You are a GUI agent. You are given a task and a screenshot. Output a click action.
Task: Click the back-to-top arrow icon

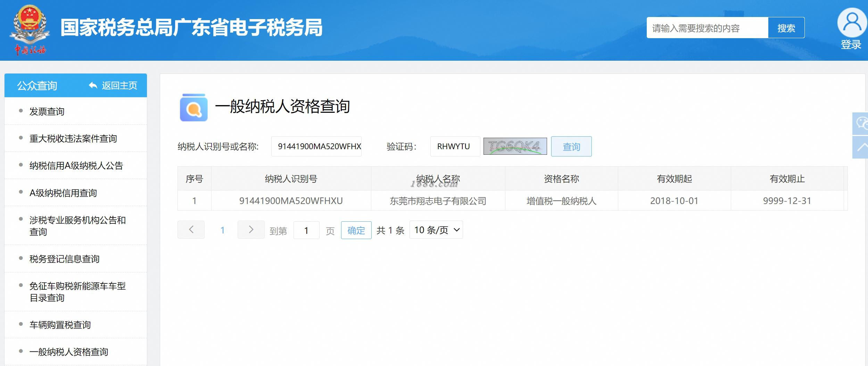(x=860, y=147)
